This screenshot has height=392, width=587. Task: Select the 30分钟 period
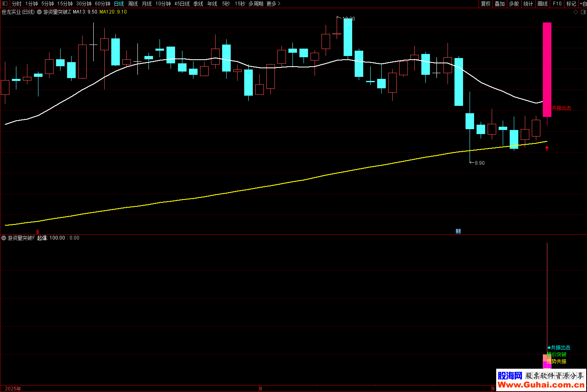[84, 4]
